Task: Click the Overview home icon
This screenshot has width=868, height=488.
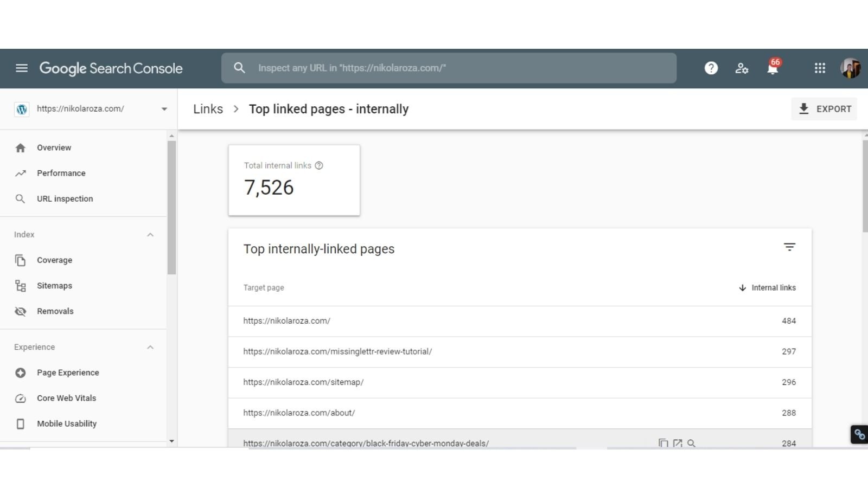Action: (x=21, y=147)
